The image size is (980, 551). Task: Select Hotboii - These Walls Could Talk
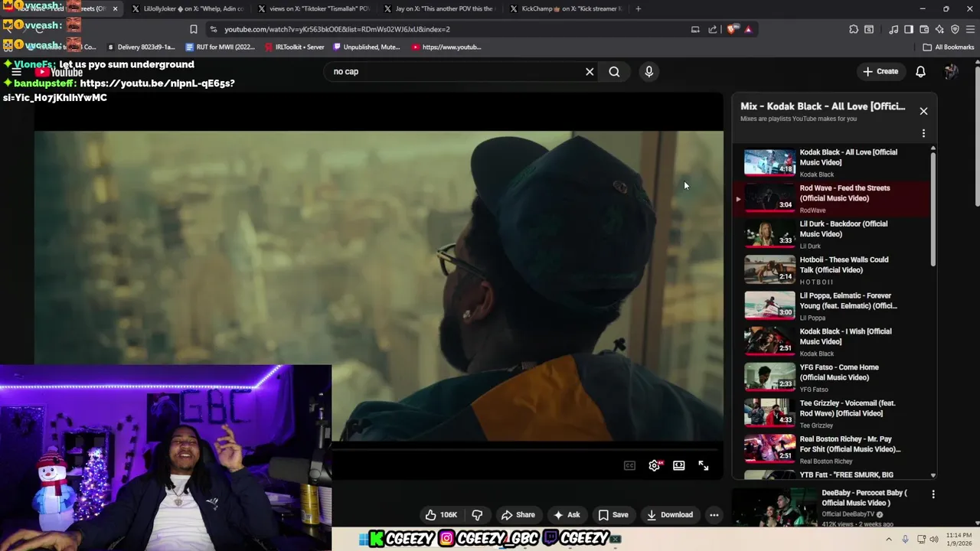coord(831,270)
